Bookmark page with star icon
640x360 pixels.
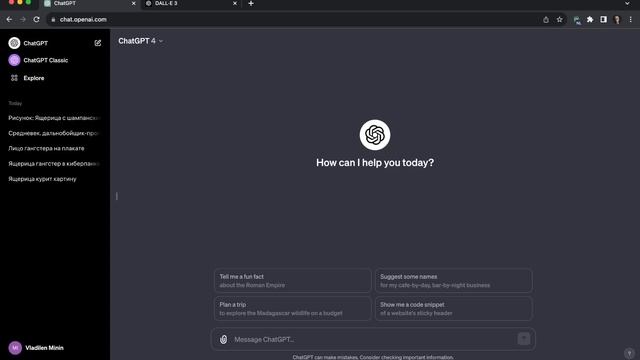[560, 20]
